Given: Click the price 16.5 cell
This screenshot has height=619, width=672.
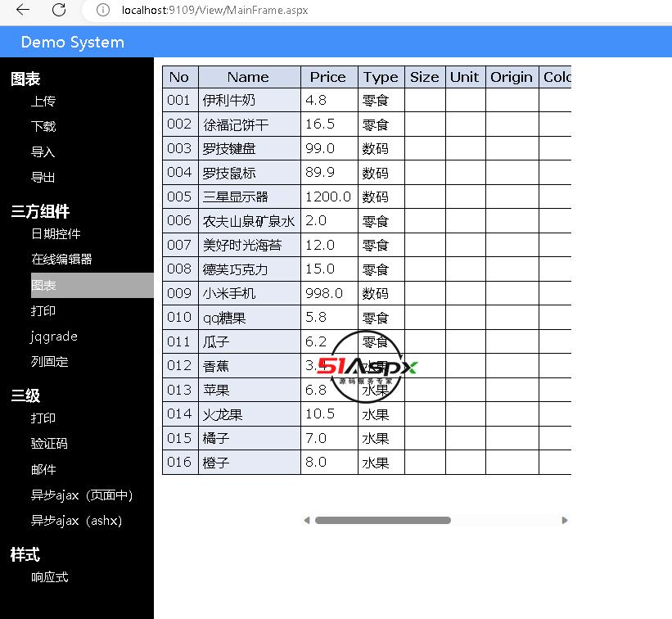Looking at the screenshot, I should click(x=329, y=124).
